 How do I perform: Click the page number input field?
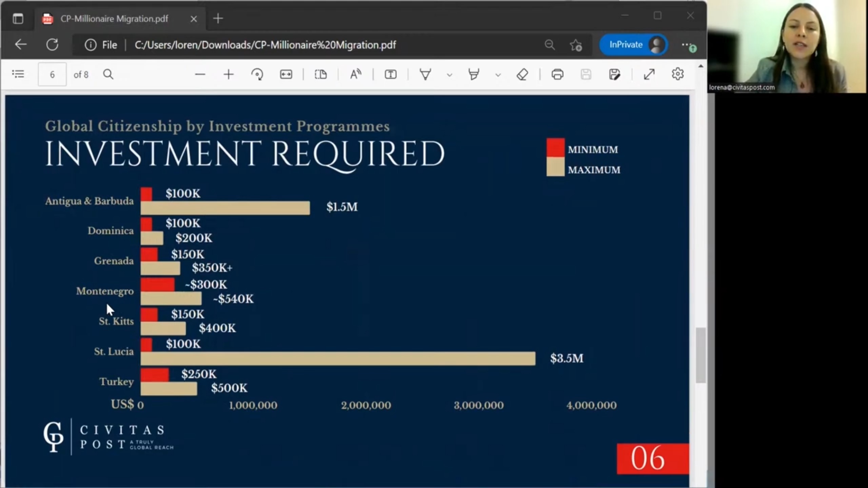(52, 74)
